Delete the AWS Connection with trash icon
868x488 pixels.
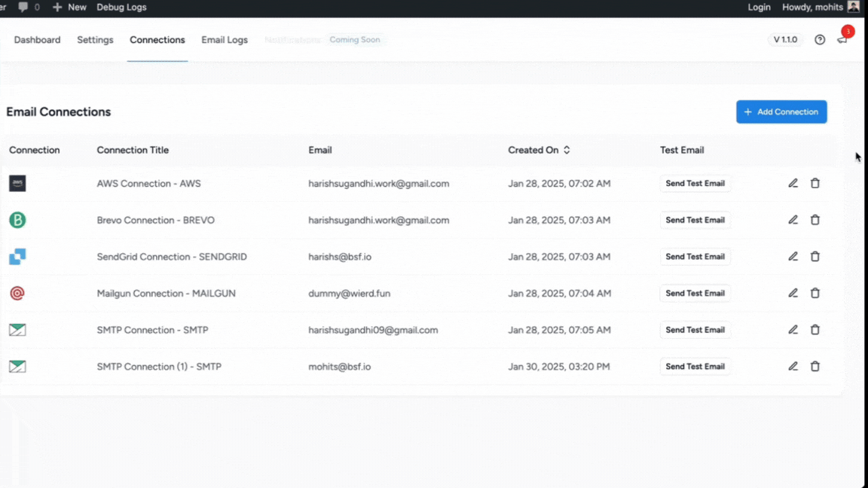pos(815,183)
